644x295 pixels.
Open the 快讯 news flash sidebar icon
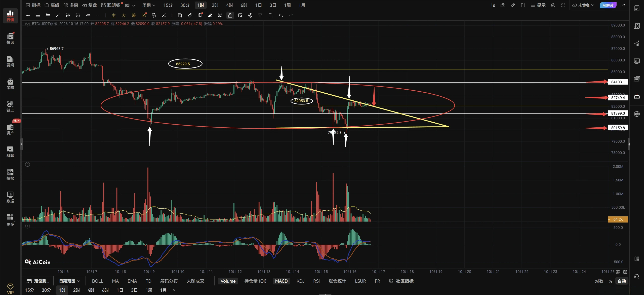pos(10,38)
